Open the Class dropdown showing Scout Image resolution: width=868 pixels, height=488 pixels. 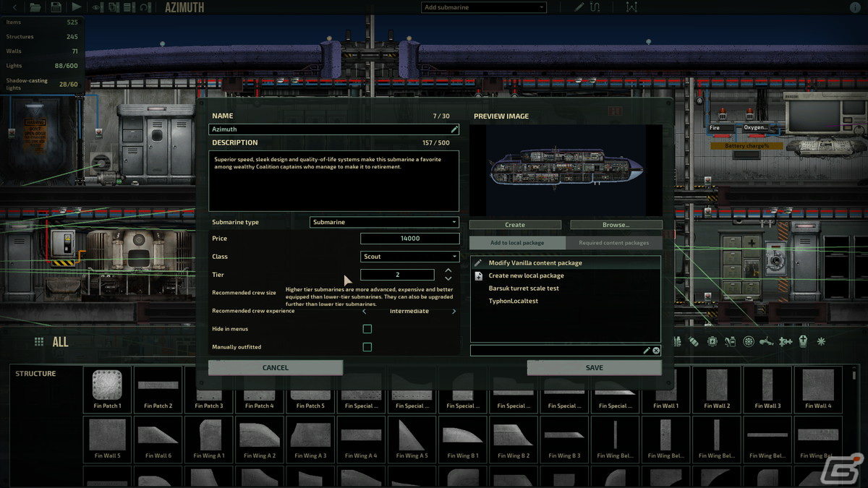click(x=410, y=257)
